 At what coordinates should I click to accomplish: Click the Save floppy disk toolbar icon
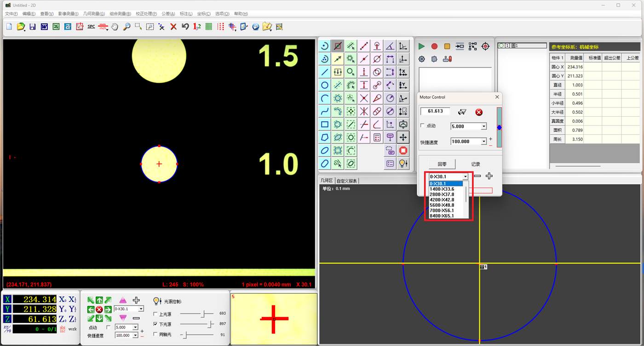point(32,27)
